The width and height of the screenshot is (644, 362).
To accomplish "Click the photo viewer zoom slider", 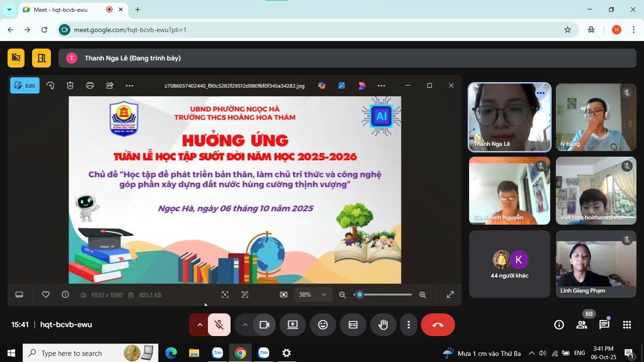I will (382, 295).
